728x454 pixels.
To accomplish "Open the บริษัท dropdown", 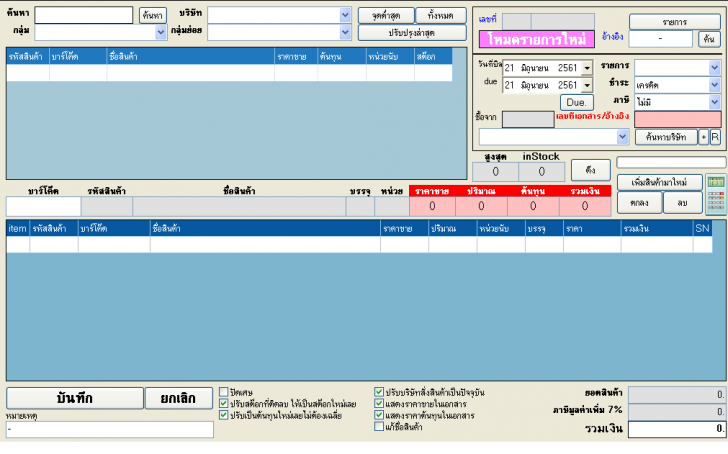I will (x=345, y=15).
